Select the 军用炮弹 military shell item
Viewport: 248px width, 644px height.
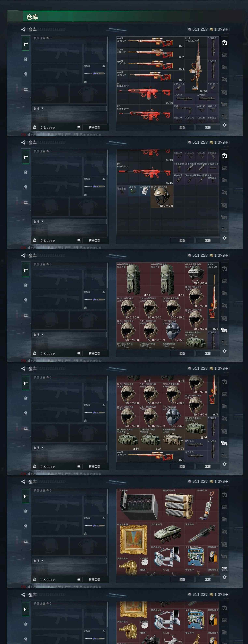202,534
